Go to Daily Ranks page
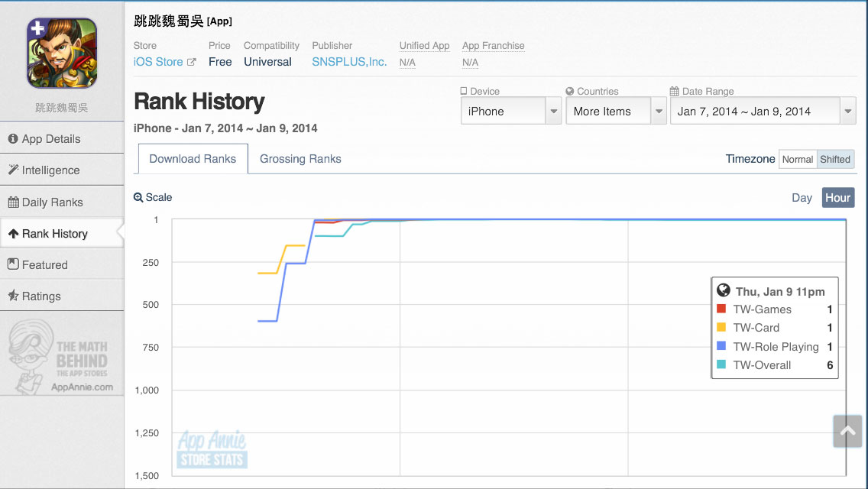This screenshot has height=489, width=868. pos(61,202)
